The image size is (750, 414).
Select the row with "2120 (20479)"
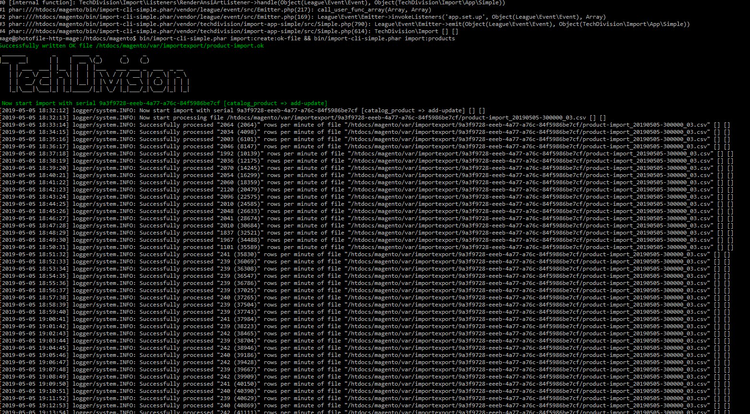366,190
